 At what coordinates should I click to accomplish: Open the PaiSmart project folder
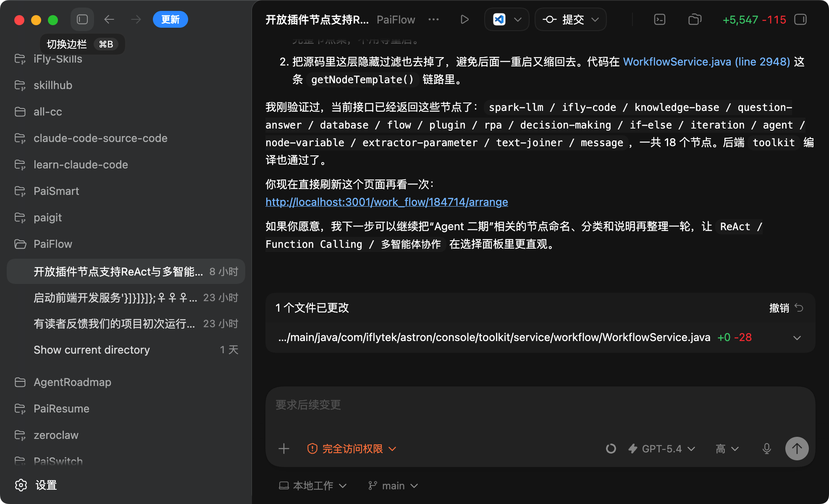point(56,191)
